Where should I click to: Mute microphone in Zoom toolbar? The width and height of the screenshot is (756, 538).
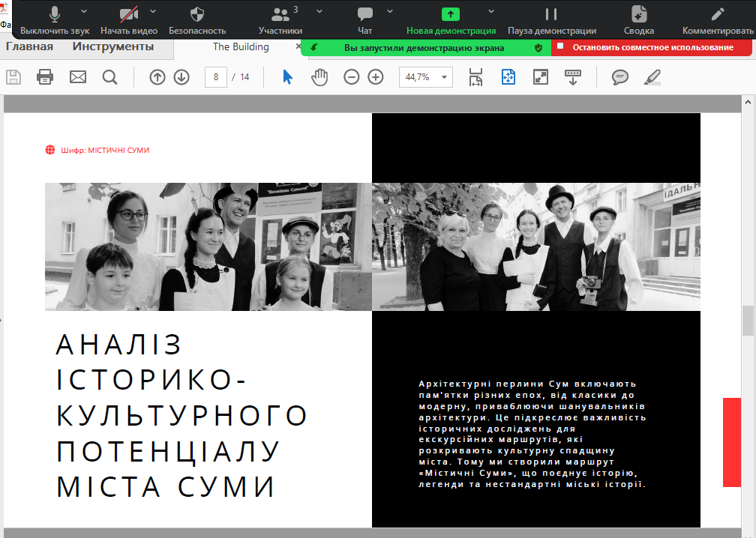55,19
